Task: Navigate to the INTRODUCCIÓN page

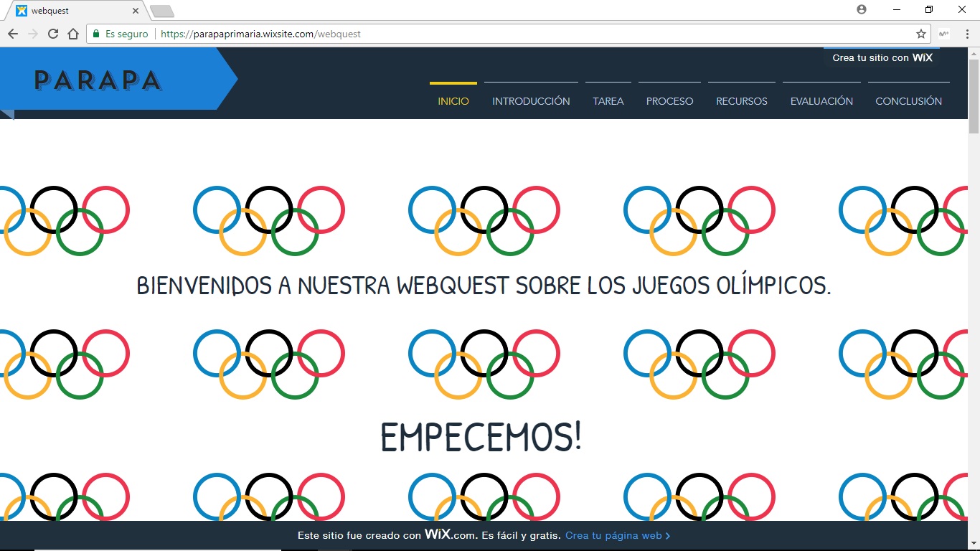Action: pyautogui.click(x=531, y=101)
